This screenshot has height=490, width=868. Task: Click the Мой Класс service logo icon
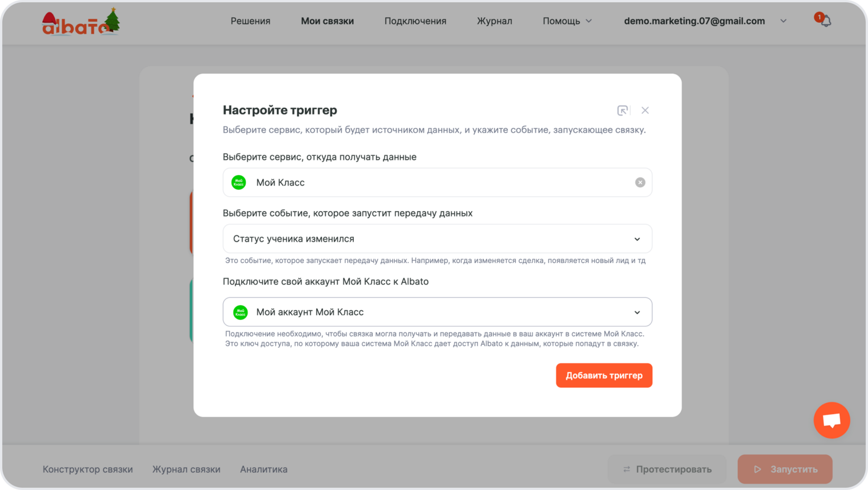[x=239, y=182]
